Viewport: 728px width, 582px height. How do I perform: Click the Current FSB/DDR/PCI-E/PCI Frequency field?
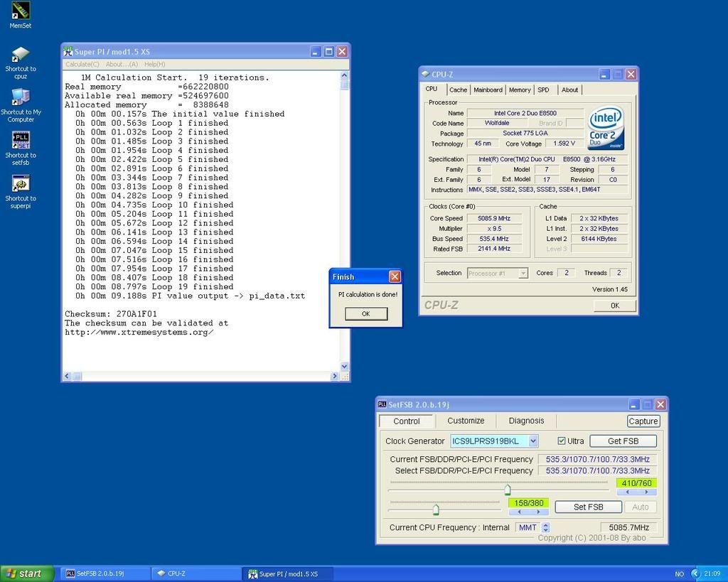597,459
